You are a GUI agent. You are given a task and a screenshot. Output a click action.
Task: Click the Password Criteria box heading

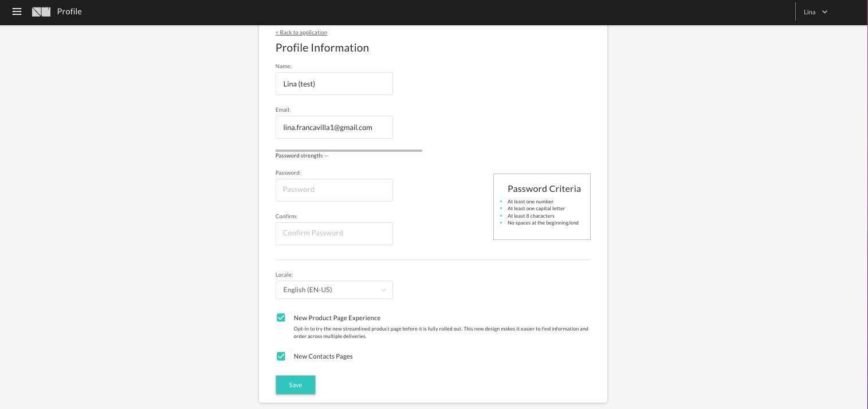pos(544,189)
